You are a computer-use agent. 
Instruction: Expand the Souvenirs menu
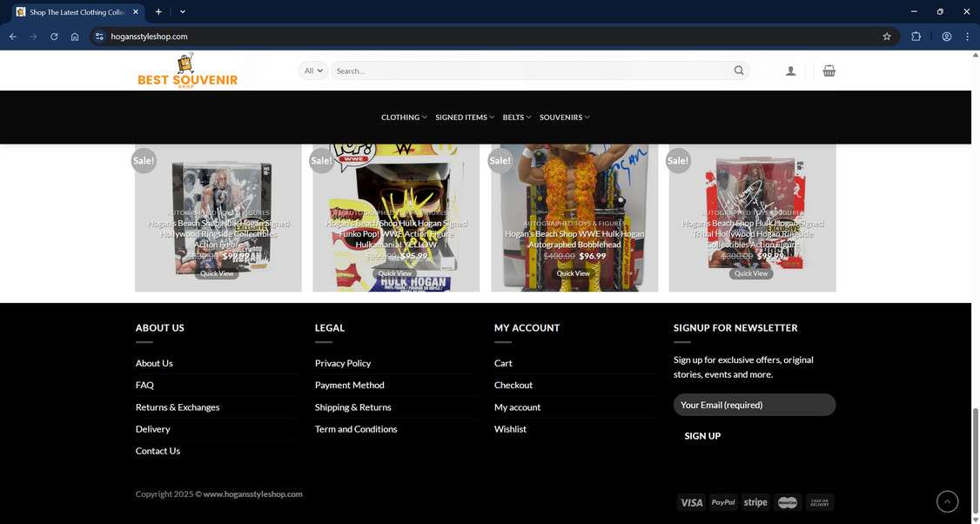pyautogui.click(x=564, y=117)
